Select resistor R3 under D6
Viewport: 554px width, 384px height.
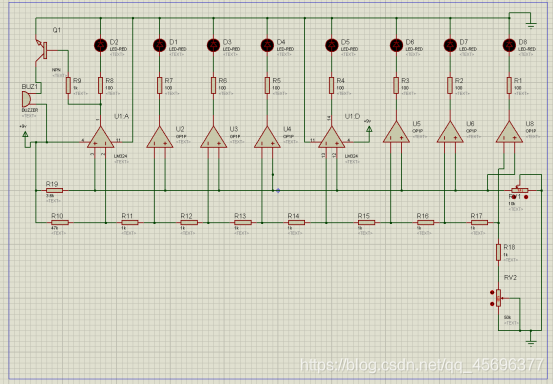tap(396, 85)
